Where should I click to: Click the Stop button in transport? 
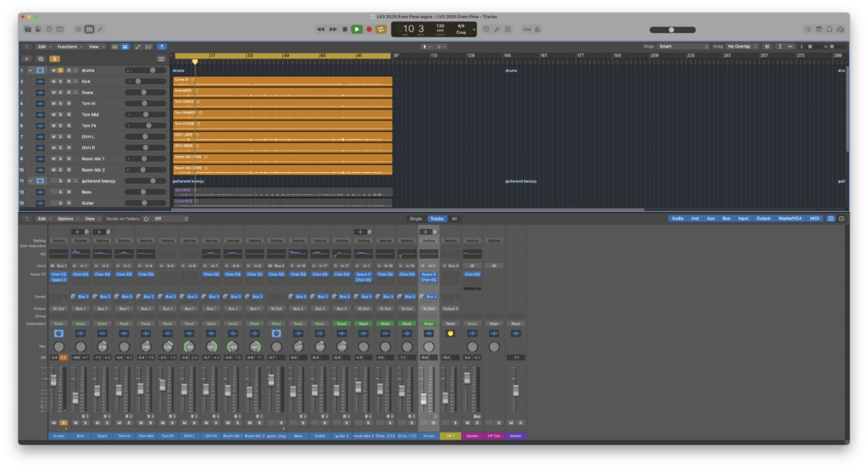coord(345,30)
